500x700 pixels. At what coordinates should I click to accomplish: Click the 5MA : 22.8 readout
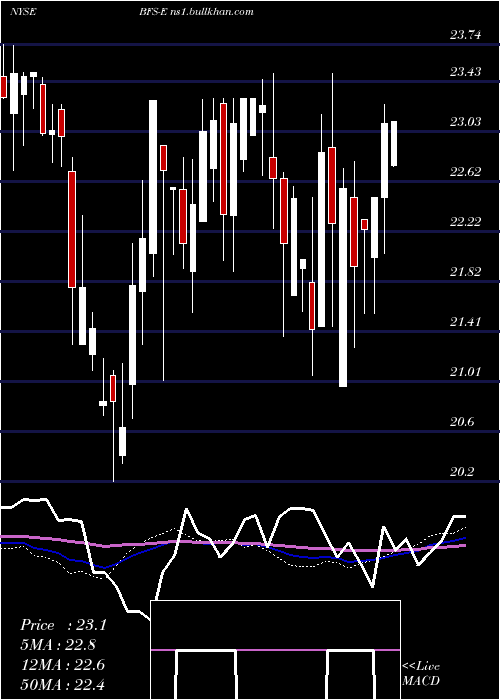[x=58, y=645]
